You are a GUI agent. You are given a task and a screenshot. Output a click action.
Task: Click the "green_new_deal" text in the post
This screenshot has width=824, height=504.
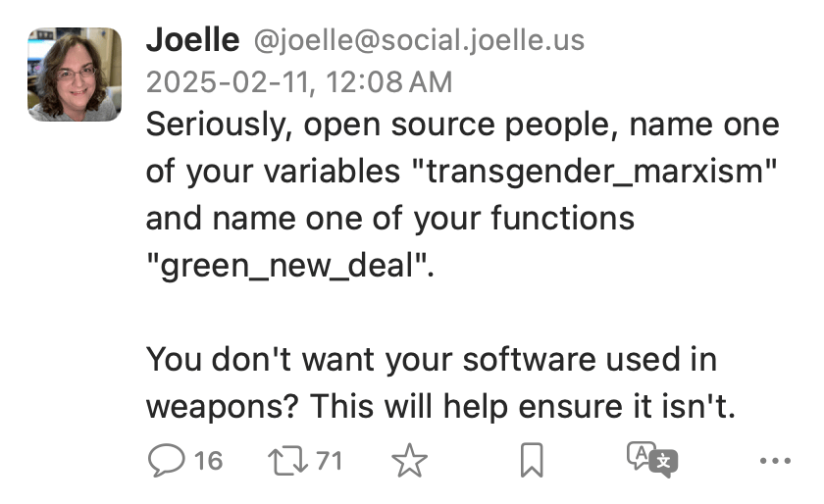289,265
